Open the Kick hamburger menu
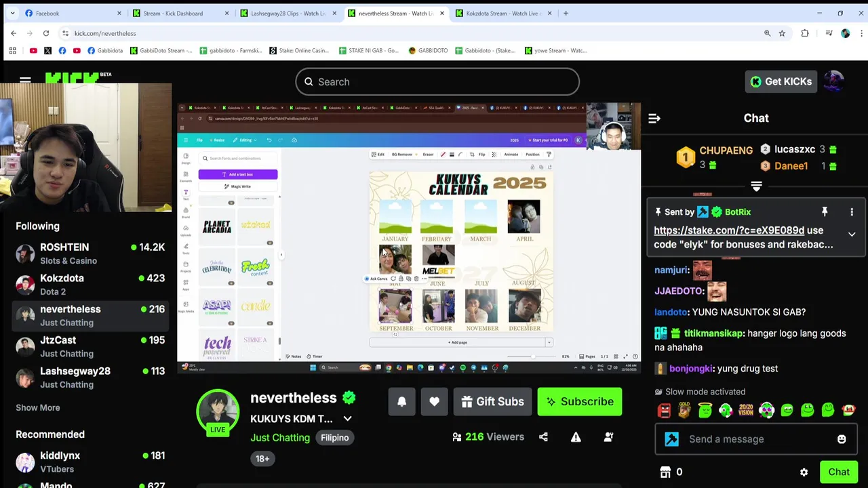Screen dimensions: 868x488 tap(25, 81)
